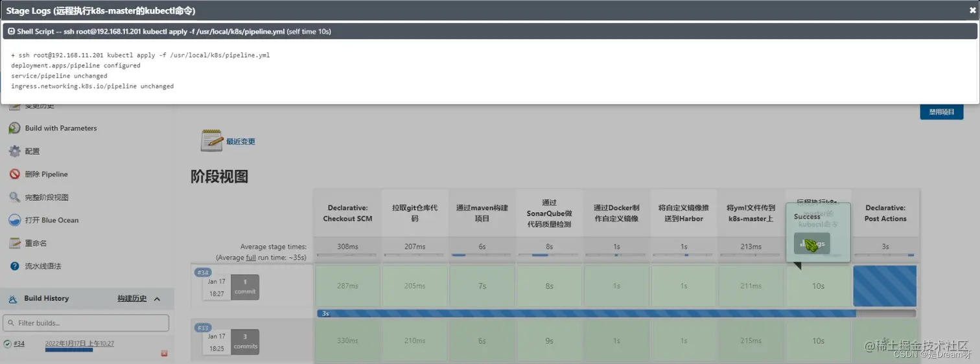
Task: Click the Logs button in Success popup
Action: [x=811, y=244]
